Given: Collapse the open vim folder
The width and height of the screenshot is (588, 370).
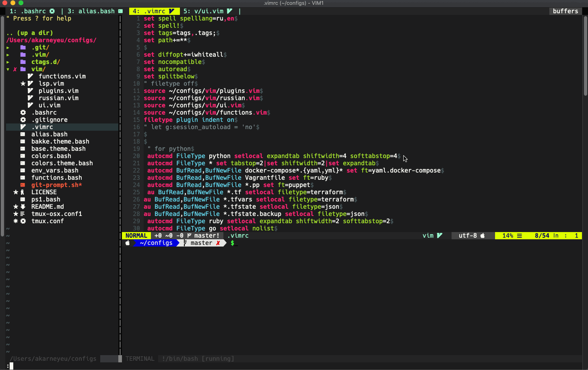Looking at the screenshot, I should tap(8, 69).
